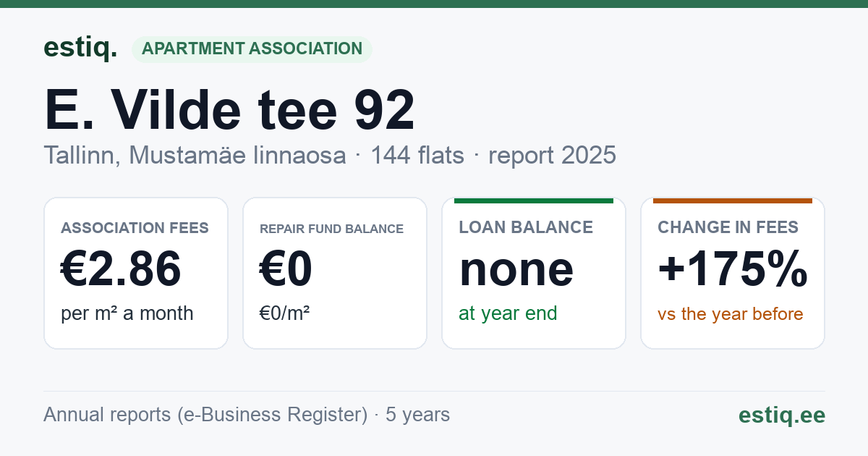Click the orange bar above Change in Fees
This screenshot has height=456, width=868.
[x=733, y=200]
